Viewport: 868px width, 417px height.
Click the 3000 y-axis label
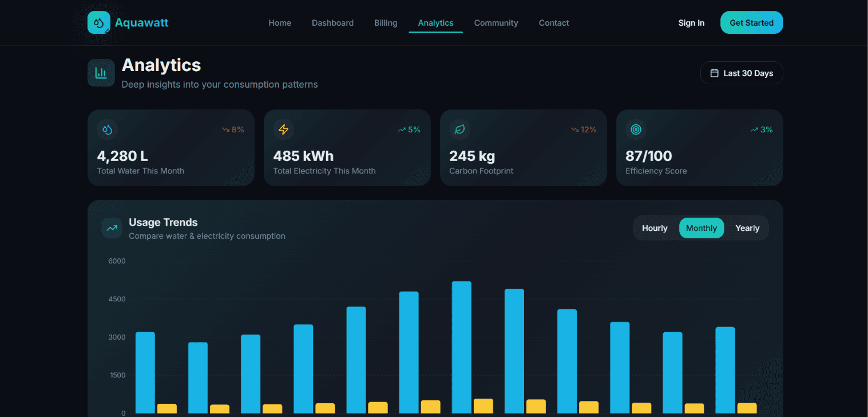point(117,337)
